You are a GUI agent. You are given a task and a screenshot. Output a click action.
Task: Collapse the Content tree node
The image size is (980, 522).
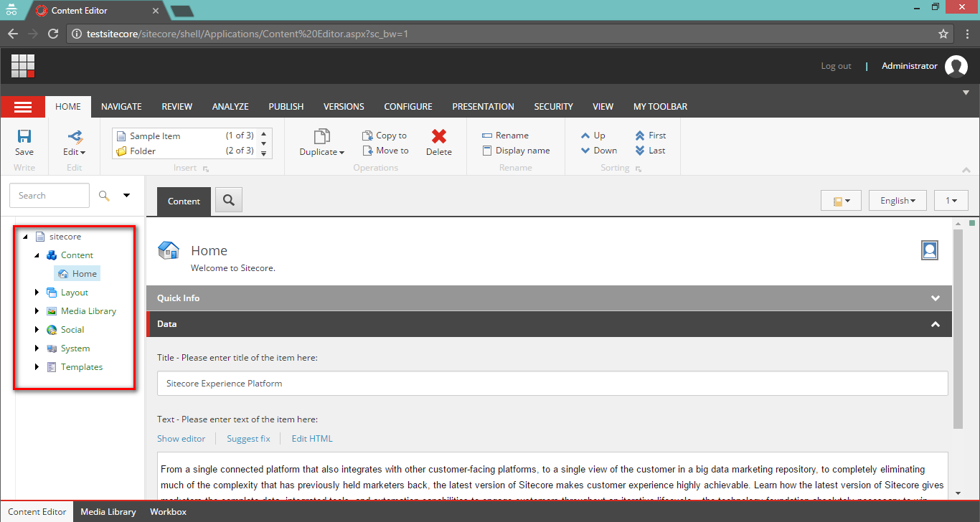point(37,255)
